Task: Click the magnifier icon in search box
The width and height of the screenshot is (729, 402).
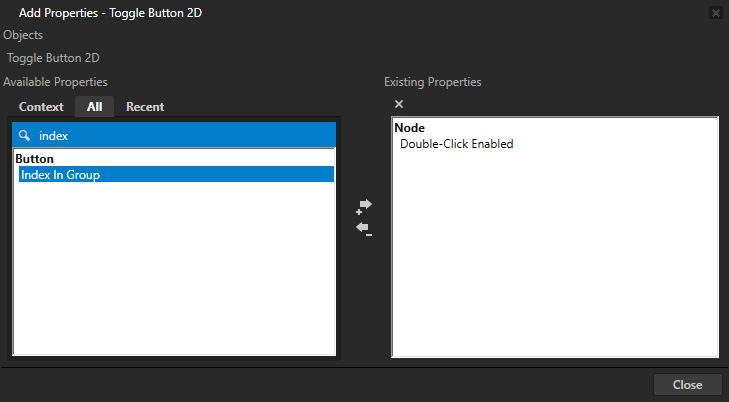Action: coord(25,135)
